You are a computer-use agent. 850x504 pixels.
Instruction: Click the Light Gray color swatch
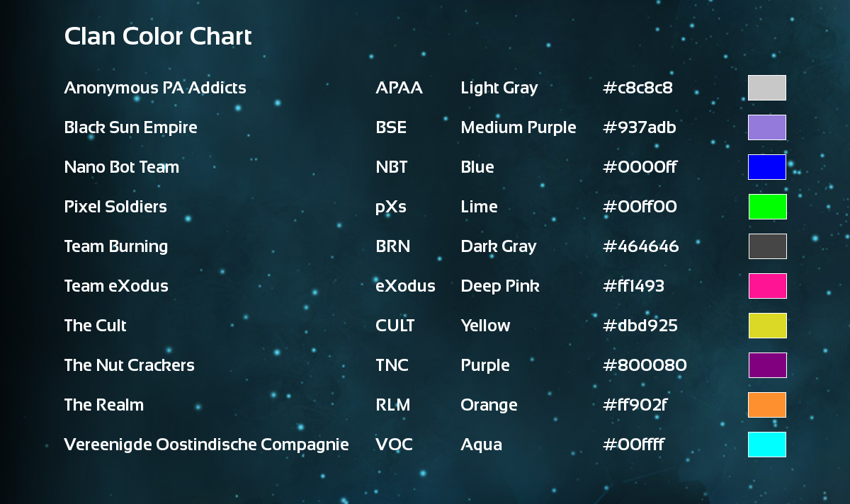[x=766, y=88]
